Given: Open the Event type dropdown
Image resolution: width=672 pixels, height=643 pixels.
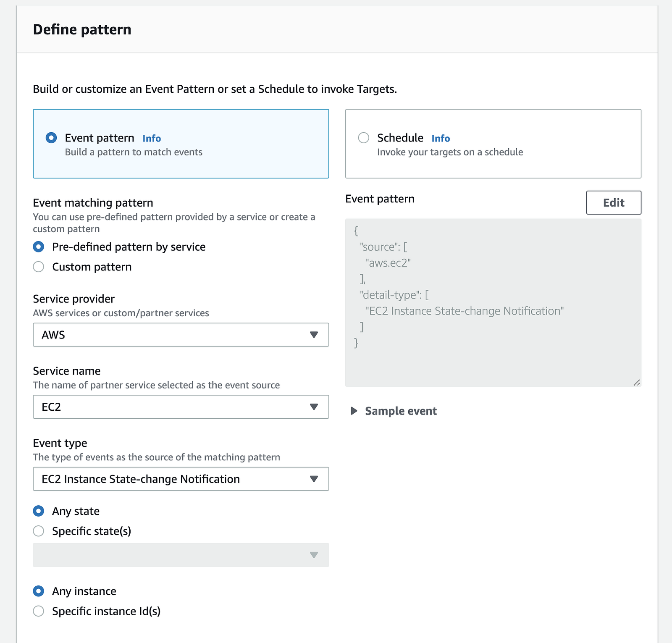Looking at the screenshot, I should tap(181, 479).
